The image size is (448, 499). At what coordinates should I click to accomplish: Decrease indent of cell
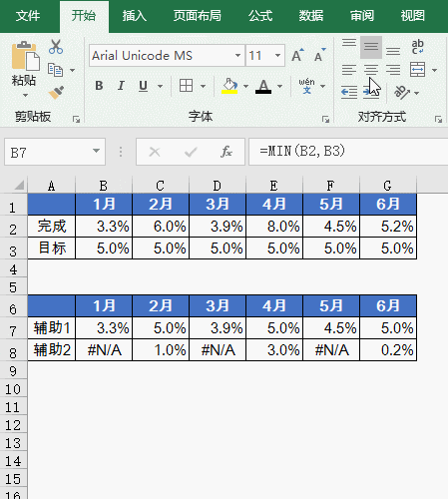click(x=349, y=93)
